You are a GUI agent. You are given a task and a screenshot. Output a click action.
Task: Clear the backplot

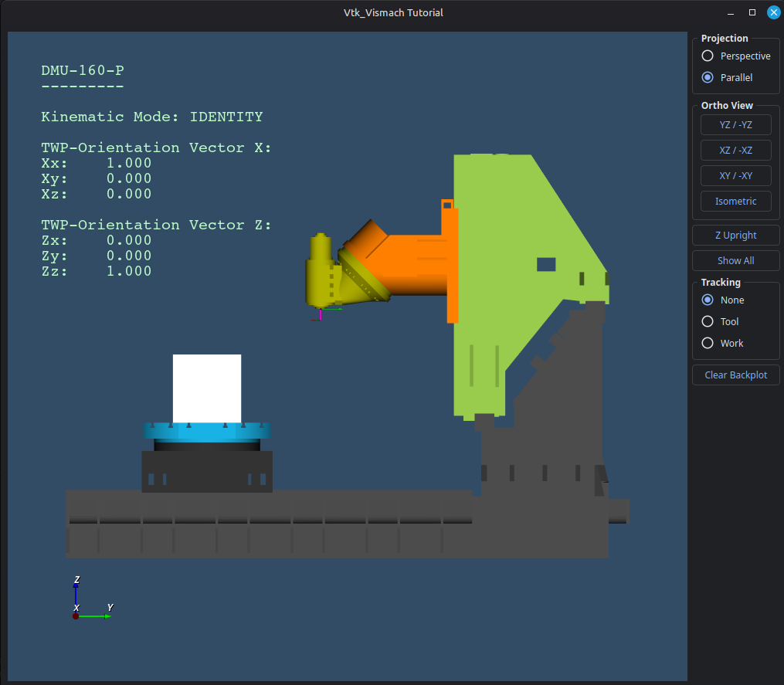pos(735,375)
